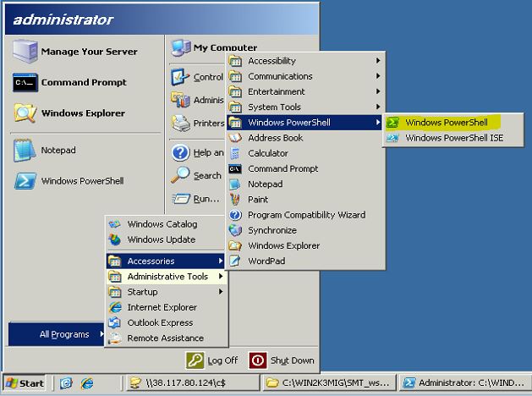Click the Program Compatibility Wizard icon
Viewport: 532px width, 396px height.
tap(235, 215)
